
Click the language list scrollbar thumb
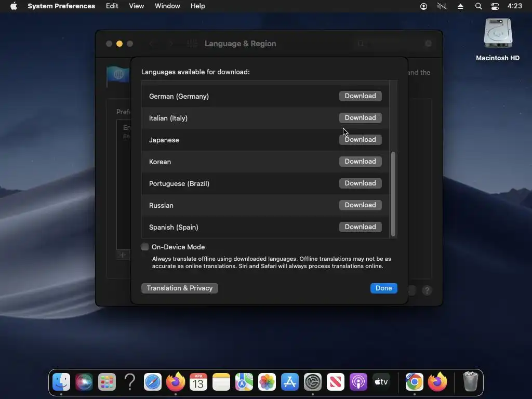pyautogui.click(x=393, y=194)
